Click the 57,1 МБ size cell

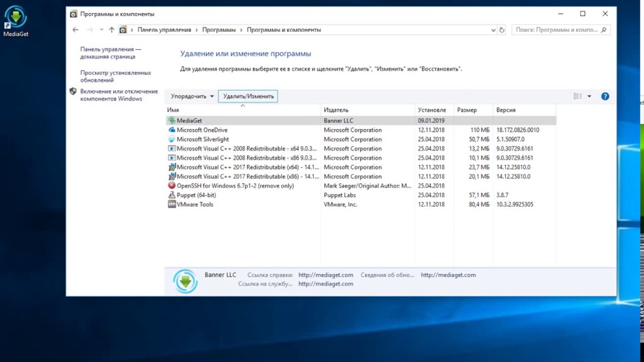(479, 195)
